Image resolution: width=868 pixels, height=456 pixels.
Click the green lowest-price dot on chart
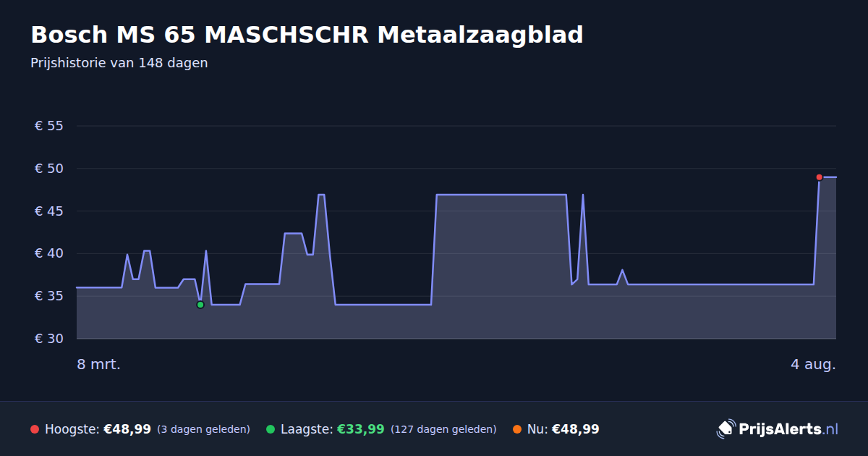(200, 305)
